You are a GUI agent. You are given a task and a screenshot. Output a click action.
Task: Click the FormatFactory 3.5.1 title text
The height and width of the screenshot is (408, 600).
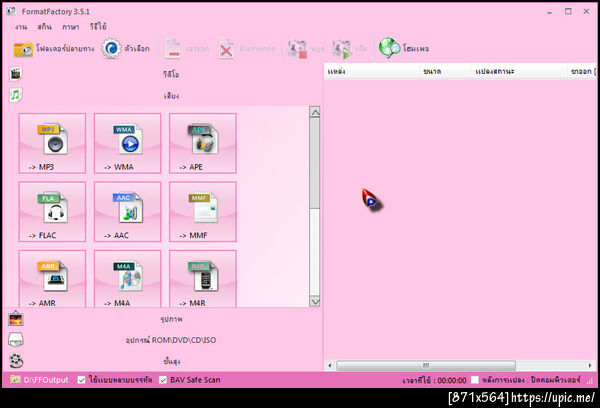[x=55, y=11]
